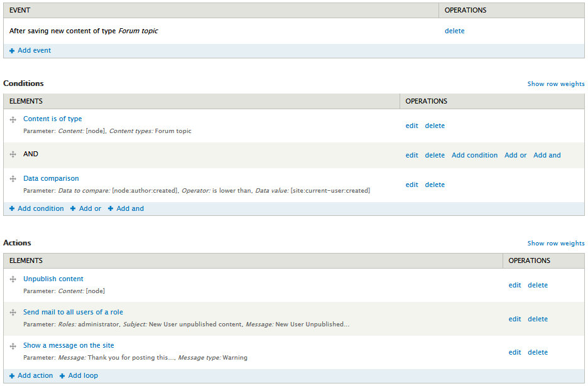Click Add condition in the AND row

click(x=474, y=155)
